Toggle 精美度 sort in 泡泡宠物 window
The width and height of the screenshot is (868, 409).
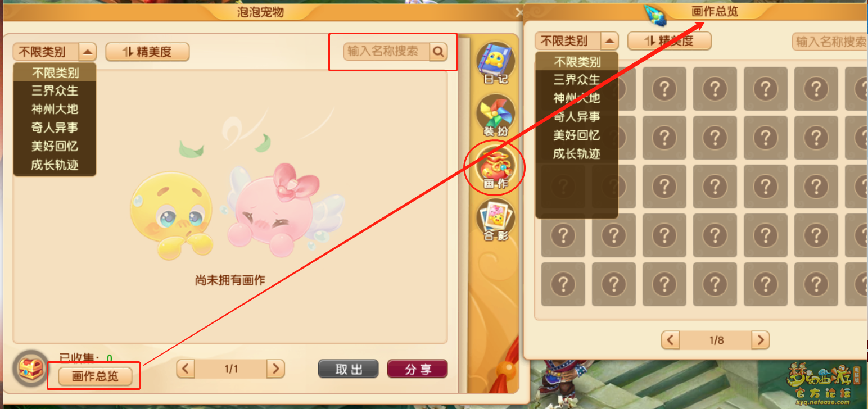point(147,52)
